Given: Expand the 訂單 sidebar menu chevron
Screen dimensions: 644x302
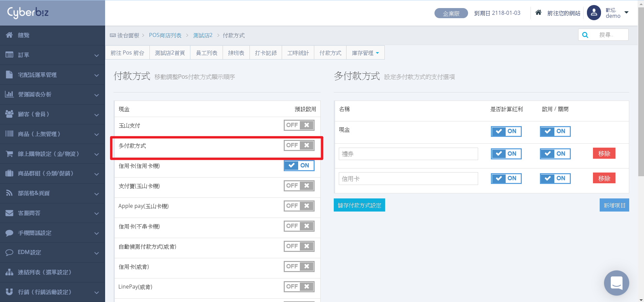Looking at the screenshot, I should coord(97,55).
